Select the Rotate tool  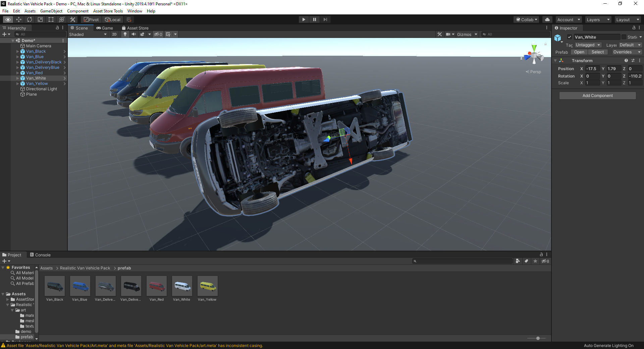tap(30, 19)
